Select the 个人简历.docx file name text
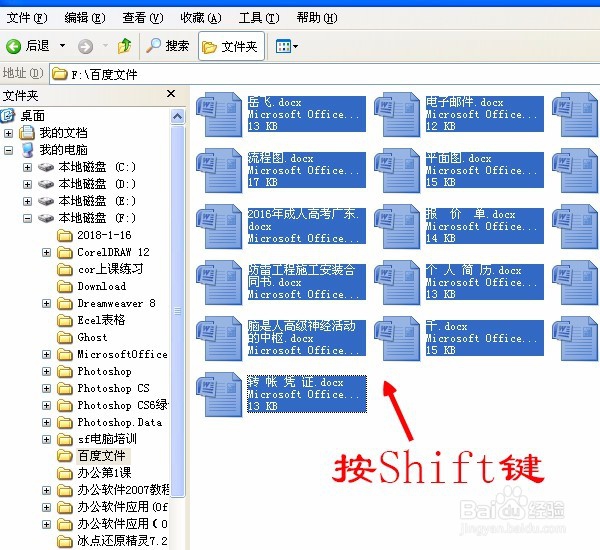600x550 pixels. click(474, 270)
